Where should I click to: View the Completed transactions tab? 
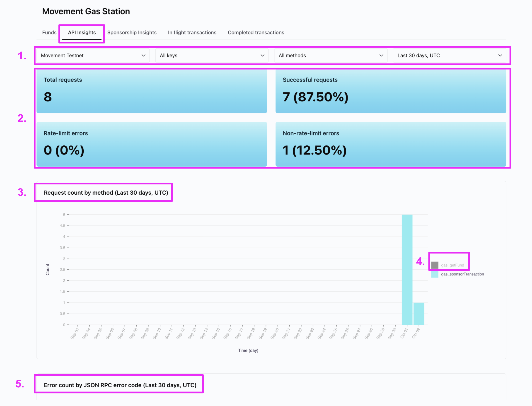point(256,32)
